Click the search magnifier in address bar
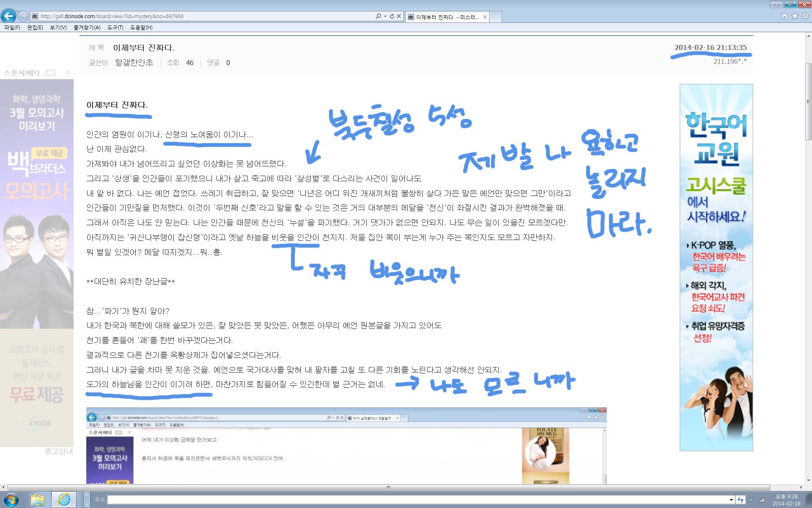Screen dimensions: 812x508 (378, 16)
